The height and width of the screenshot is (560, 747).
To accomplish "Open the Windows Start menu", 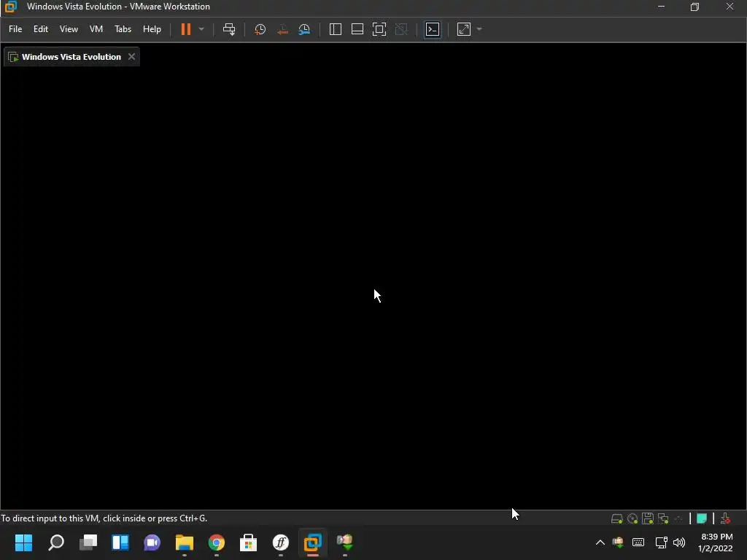I will pos(23,542).
